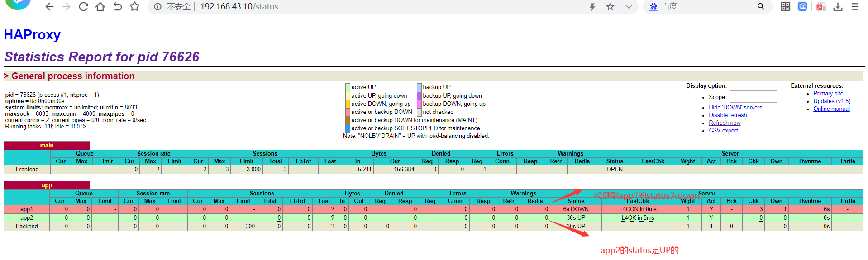Click the 'app' proxy section header
Screen dimensions: 868x260
(x=47, y=185)
